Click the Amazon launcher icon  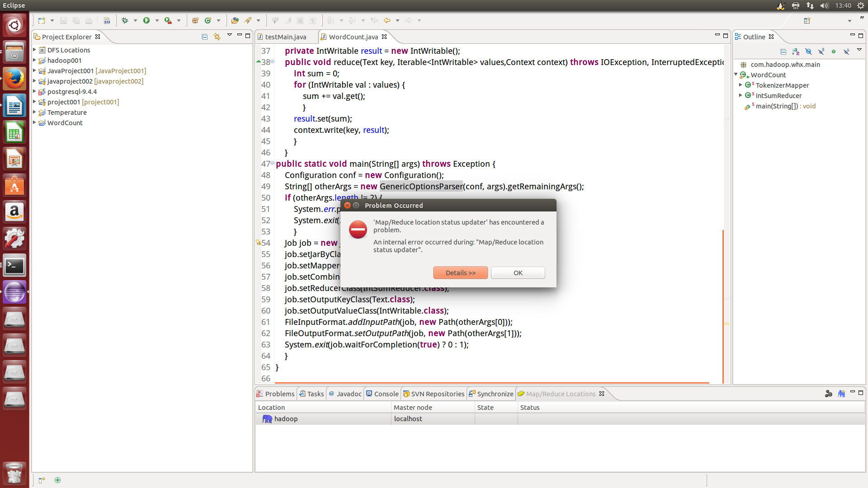point(14,212)
